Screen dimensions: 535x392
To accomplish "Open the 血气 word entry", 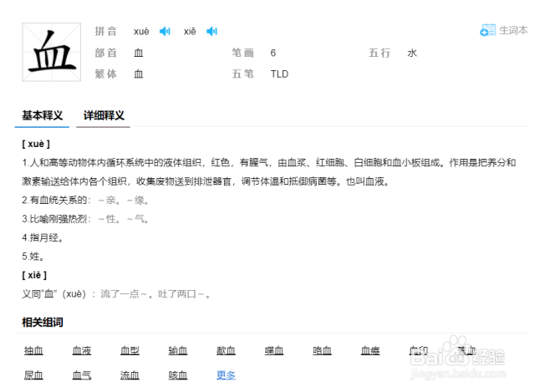I will tap(82, 375).
